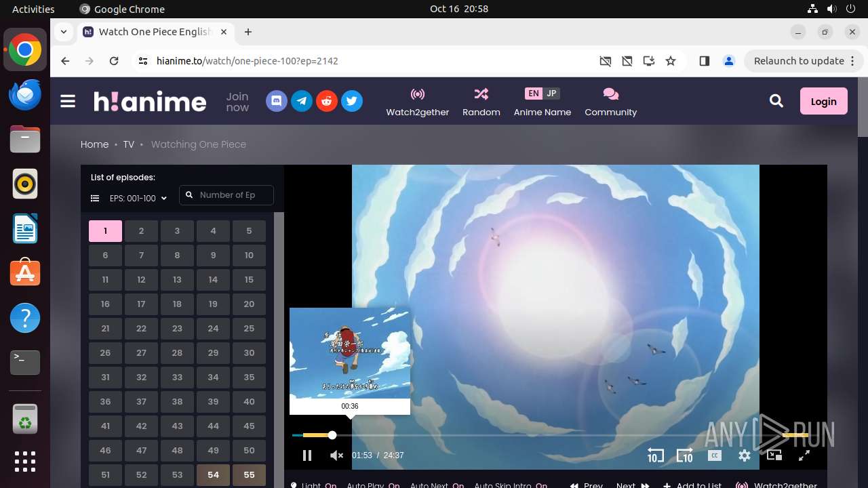
Task: Select episode 1
Action: pos(105,231)
